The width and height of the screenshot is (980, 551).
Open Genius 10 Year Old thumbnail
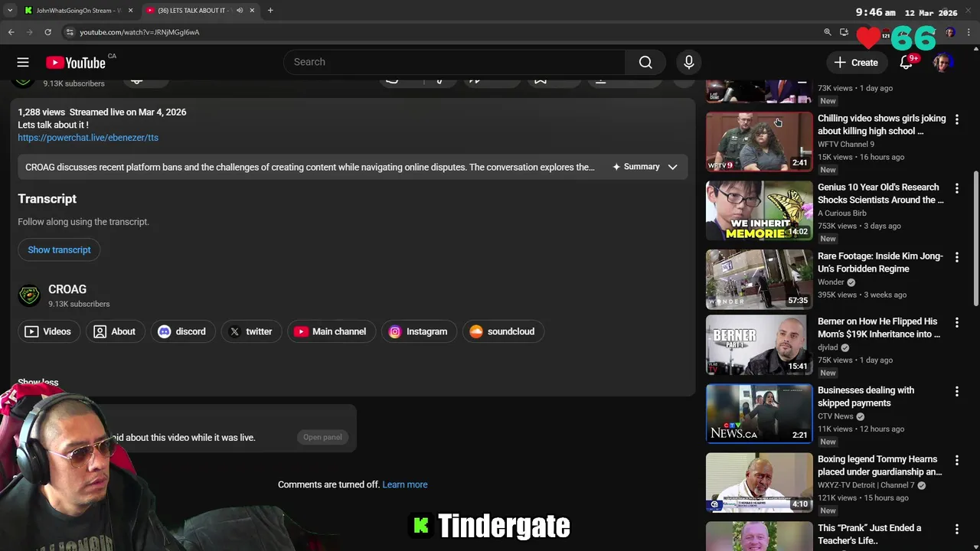[x=759, y=210]
